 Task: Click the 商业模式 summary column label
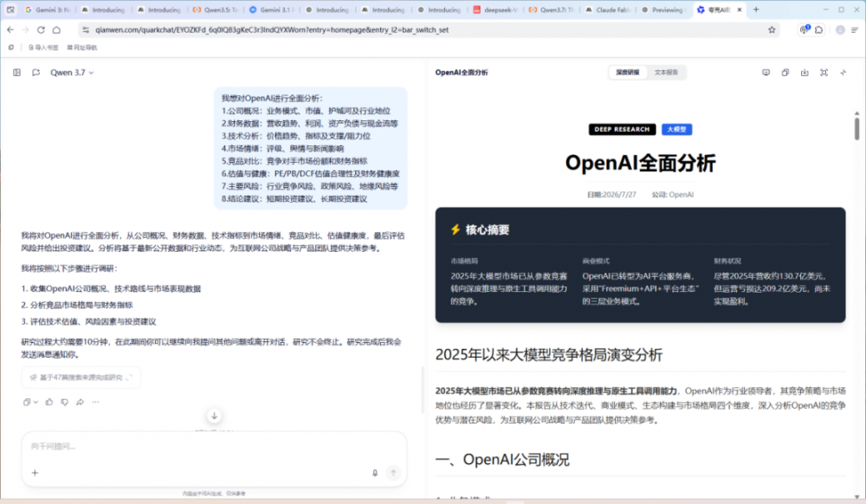point(596,262)
